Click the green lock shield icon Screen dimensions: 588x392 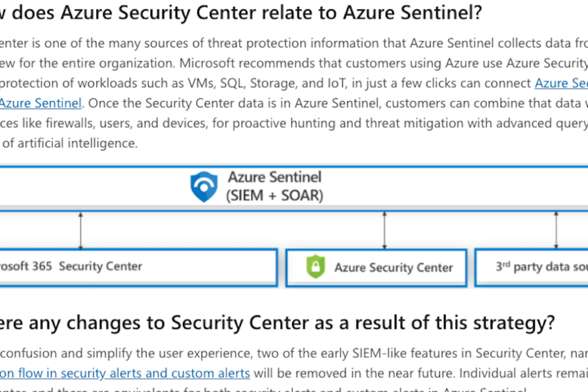click(x=315, y=267)
